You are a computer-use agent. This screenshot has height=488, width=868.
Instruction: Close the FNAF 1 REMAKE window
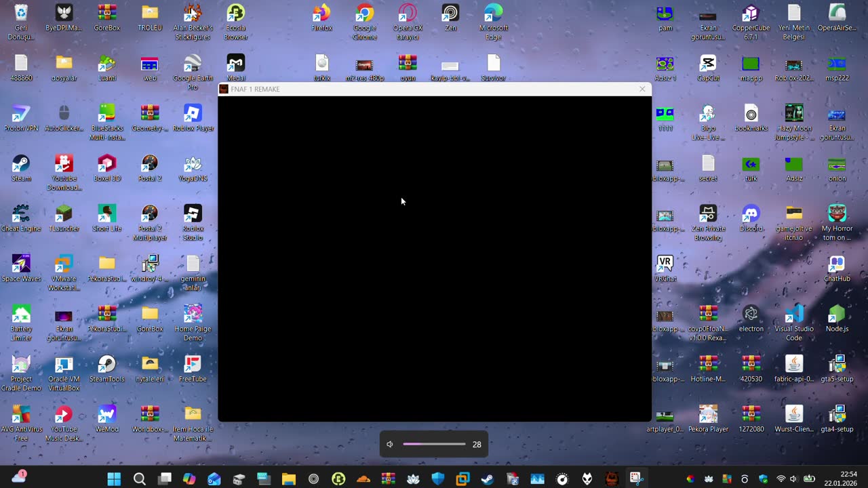coord(642,89)
